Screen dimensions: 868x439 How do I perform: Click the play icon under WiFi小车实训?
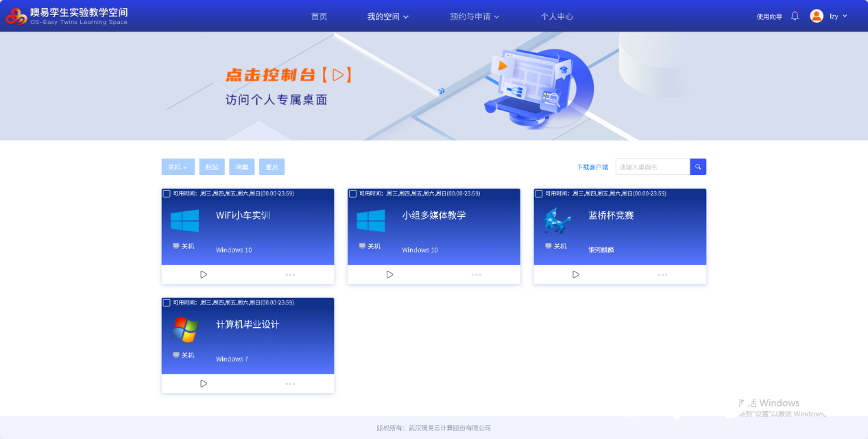coord(204,274)
